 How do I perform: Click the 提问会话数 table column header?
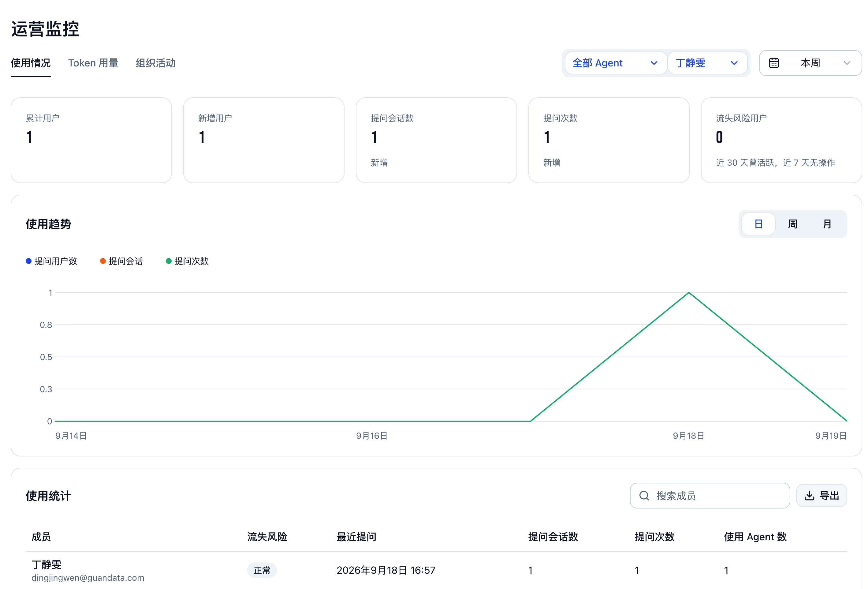pyautogui.click(x=553, y=537)
